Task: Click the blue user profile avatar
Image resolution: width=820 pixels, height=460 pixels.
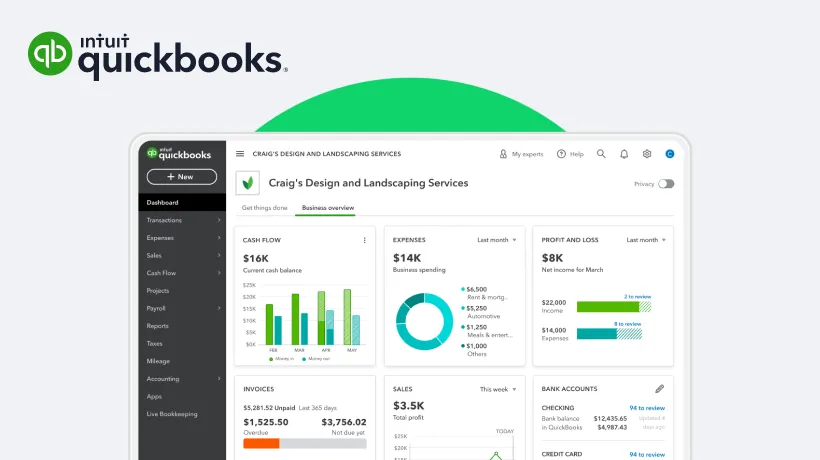Action: 669,154
